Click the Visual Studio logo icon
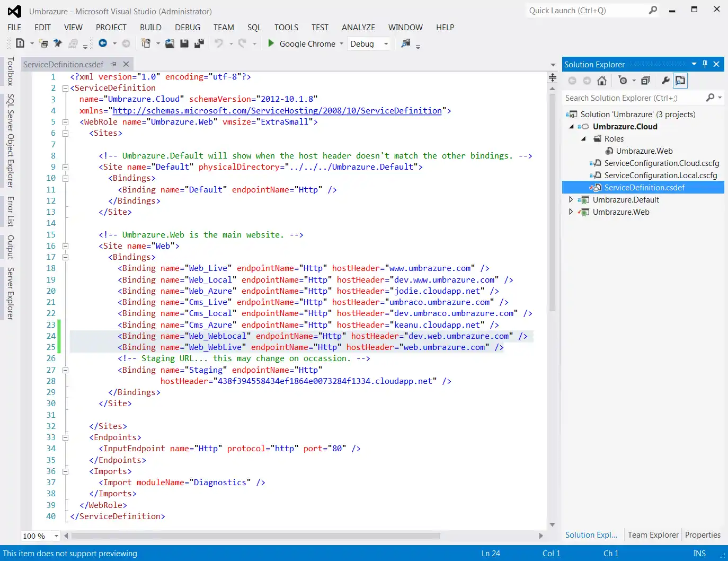The height and width of the screenshot is (561, 728). tap(14, 11)
